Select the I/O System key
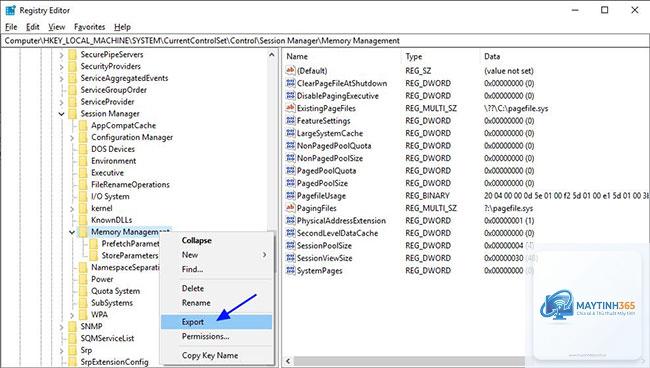Screen dimensions: 650x368 coord(110,196)
